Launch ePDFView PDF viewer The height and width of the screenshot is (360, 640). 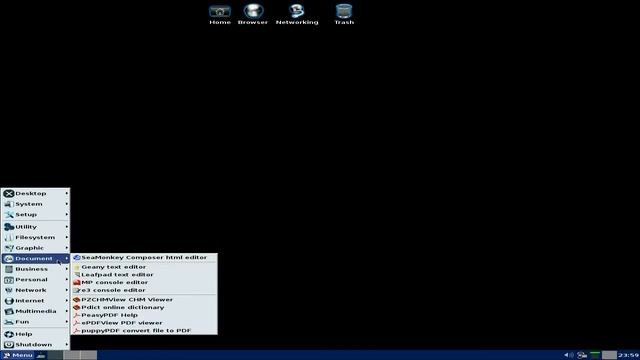pyautogui.click(x=144, y=323)
